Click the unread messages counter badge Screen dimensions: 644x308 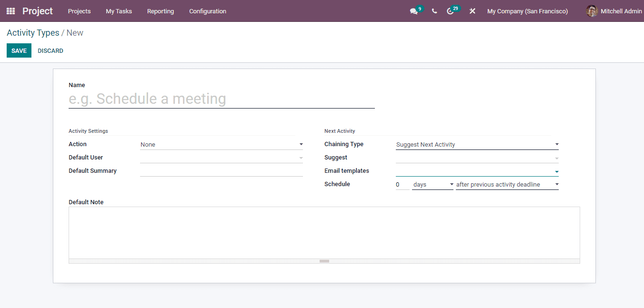[x=419, y=8]
